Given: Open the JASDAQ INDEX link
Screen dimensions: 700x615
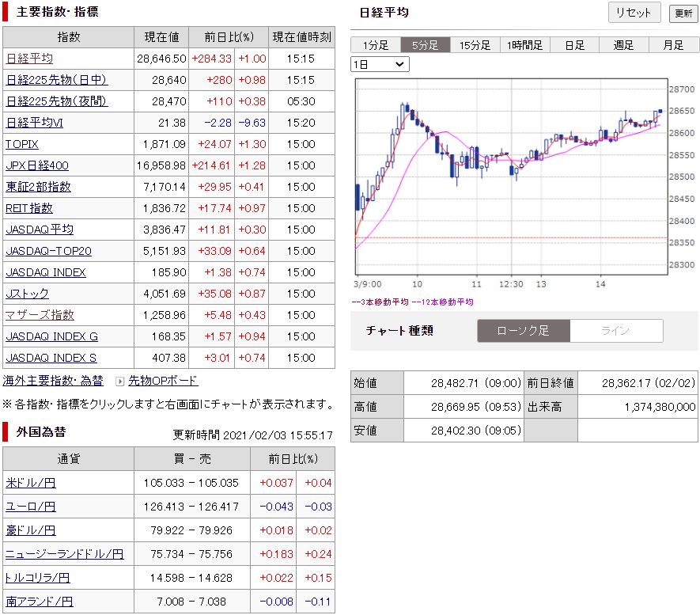Looking at the screenshot, I should [46, 273].
